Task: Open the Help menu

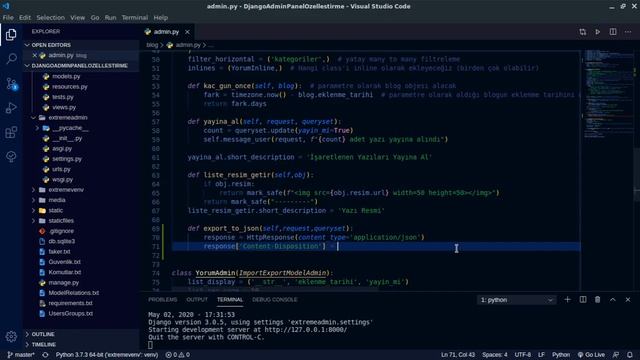Action: [161, 18]
